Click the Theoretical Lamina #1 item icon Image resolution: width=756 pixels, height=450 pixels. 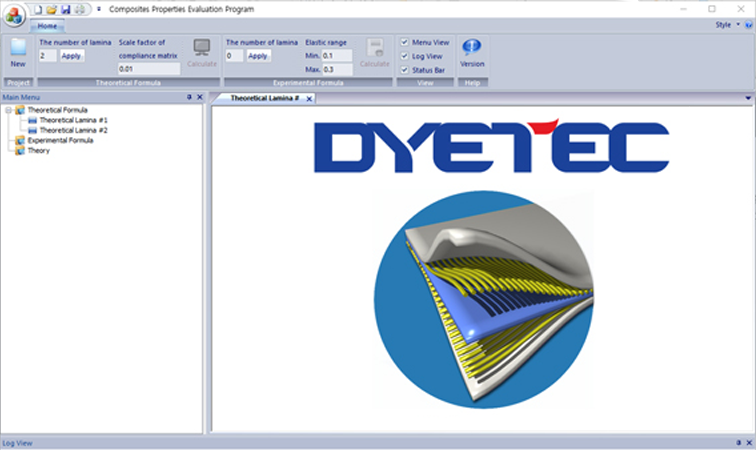click(x=32, y=120)
